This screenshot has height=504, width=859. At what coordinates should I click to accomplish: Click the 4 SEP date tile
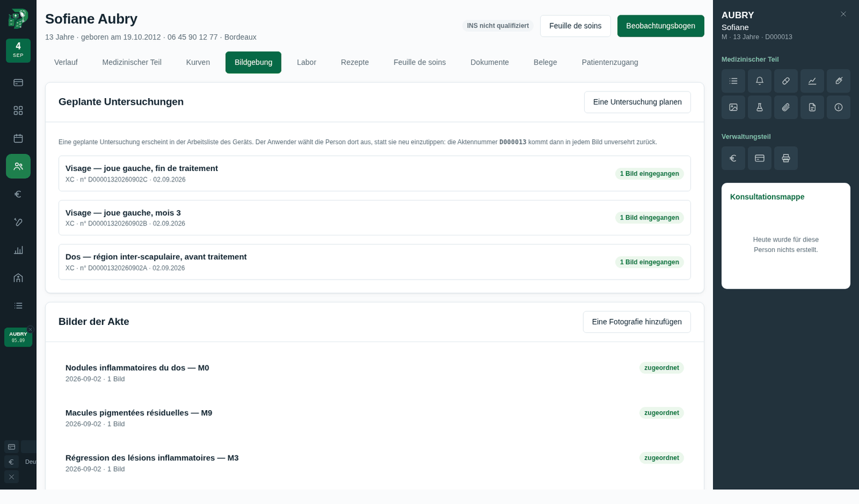click(18, 50)
